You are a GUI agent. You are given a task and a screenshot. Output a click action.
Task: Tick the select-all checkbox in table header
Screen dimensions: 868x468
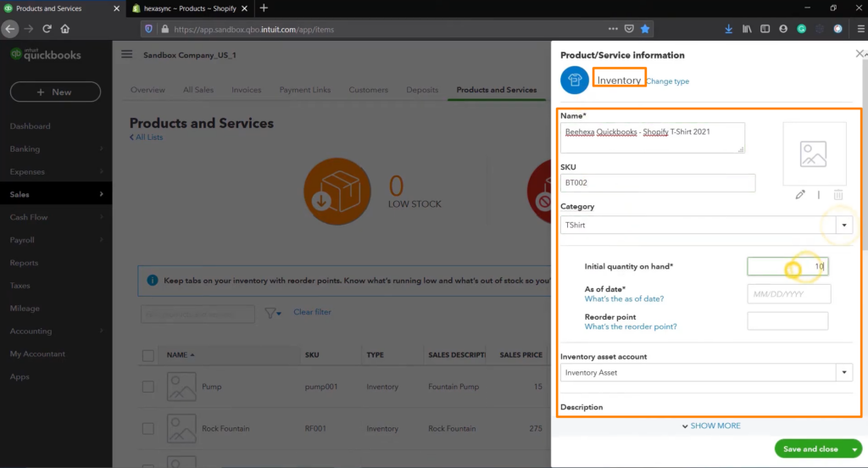pyautogui.click(x=147, y=355)
